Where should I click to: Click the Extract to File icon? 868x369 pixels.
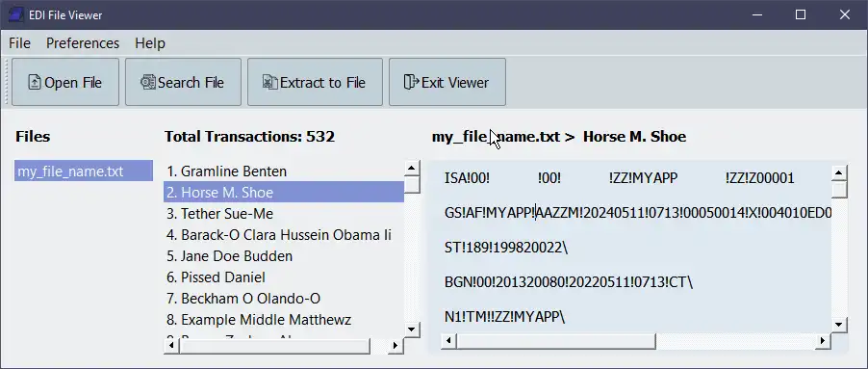270,83
